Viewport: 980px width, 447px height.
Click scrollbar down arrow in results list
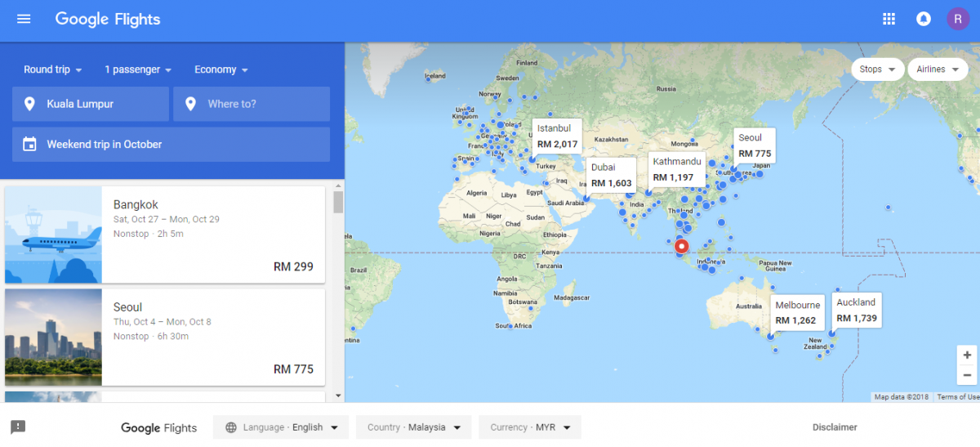tap(339, 396)
